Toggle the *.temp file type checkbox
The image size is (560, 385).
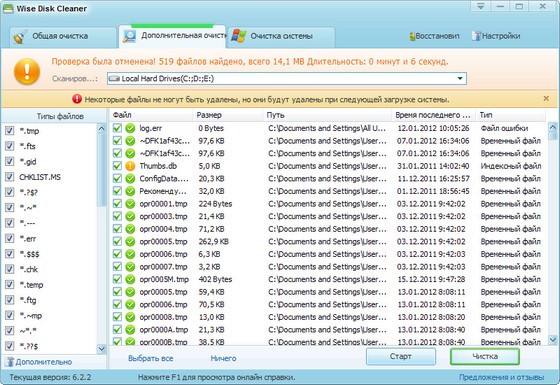pos(10,284)
